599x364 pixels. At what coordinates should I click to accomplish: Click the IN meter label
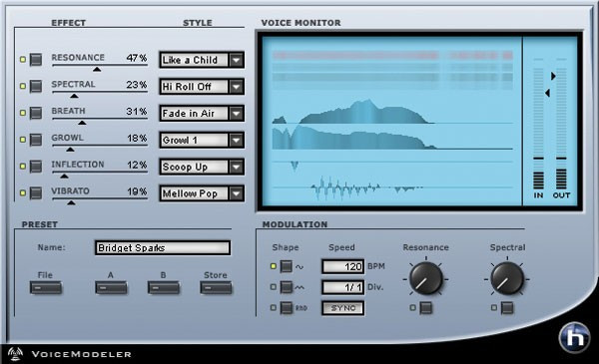tap(538, 195)
